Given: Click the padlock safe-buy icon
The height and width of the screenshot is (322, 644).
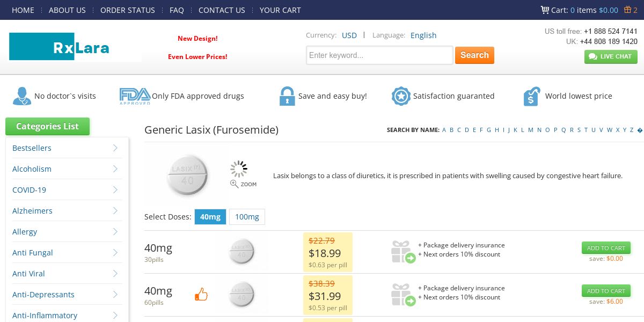Looking at the screenshot, I should point(287,96).
